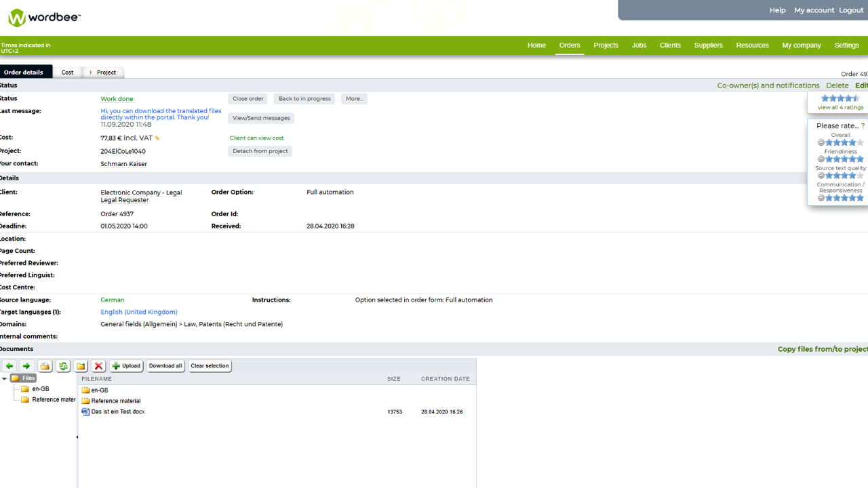Clear the Communication / Responsiveness rating minus icon
The image size is (868, 488).
pos(821,198)
